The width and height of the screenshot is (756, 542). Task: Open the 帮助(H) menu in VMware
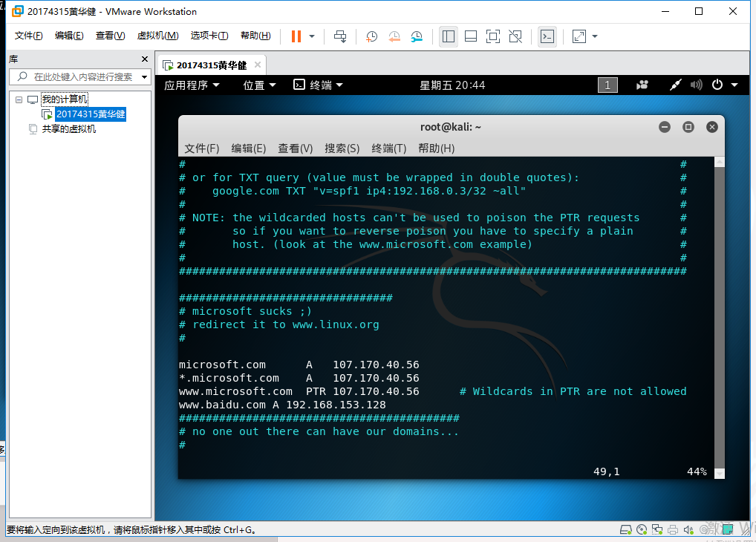point(255,36)
